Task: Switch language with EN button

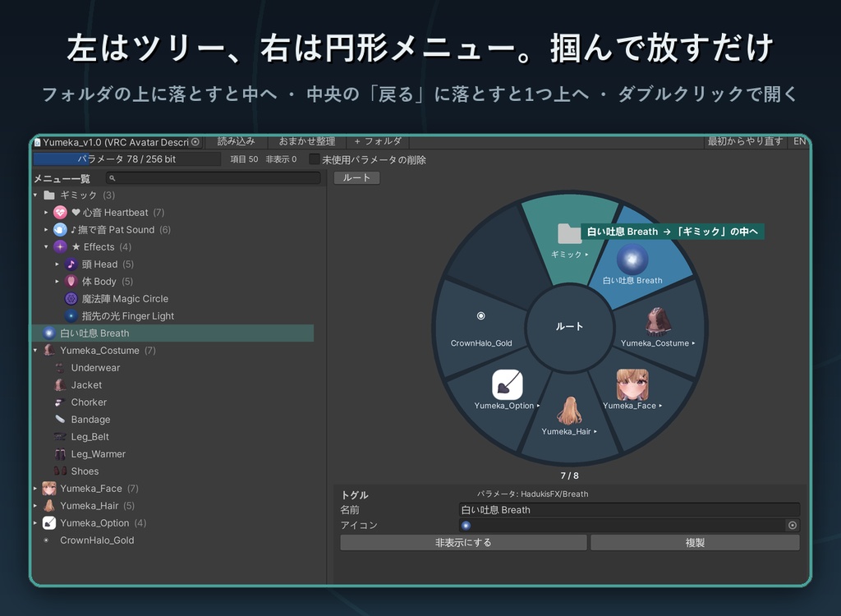Action: (798, 141)
